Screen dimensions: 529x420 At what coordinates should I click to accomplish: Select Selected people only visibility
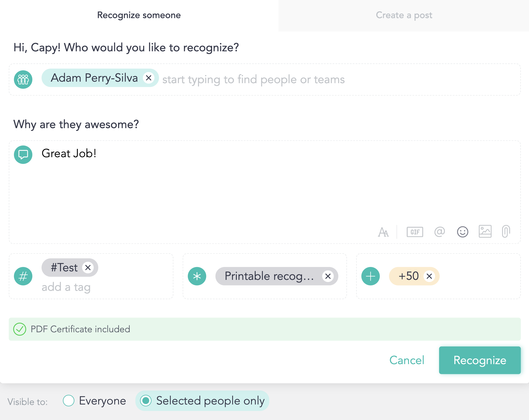pos(146,401)
